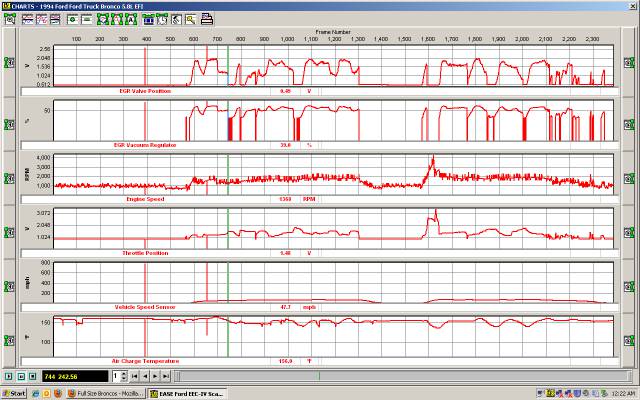Image resolution: width=640 pixels, height=400 pixels.
Task: Click the pause playback button at bottom left
Action: (21, 376)
